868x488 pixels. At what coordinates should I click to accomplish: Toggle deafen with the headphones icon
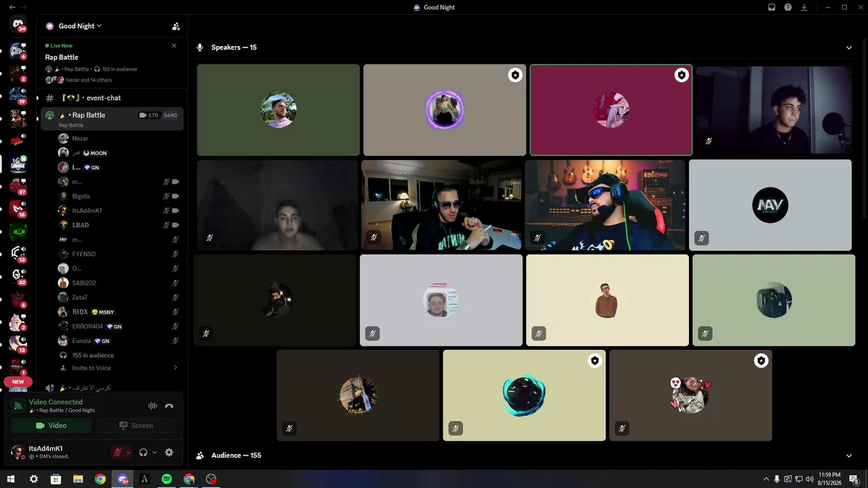143,452
